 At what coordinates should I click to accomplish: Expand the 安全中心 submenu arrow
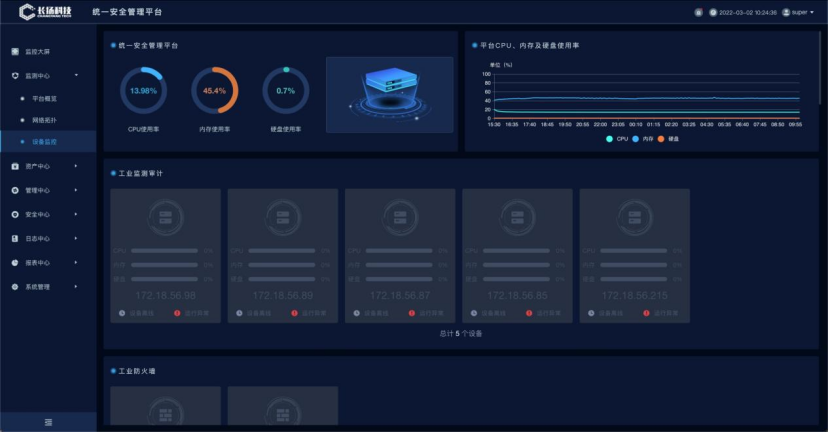(x=76, y=214)
